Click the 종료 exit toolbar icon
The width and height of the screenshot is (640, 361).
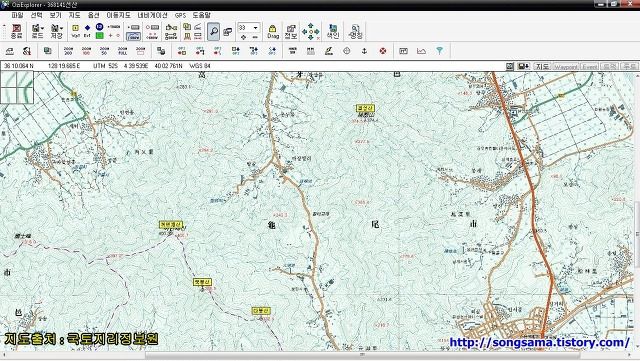(x=16, y=31)
